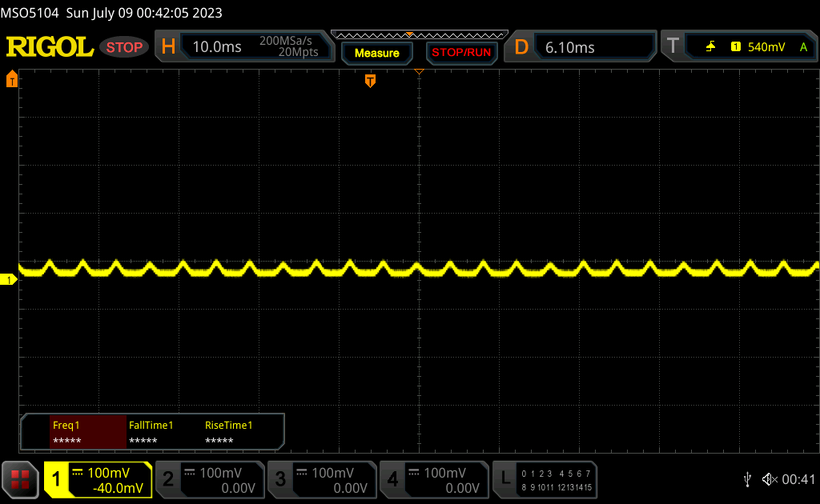Click the auto trigger mode A indicator
The width and height of the screenshot is (820, 504).
coord(803,47)
